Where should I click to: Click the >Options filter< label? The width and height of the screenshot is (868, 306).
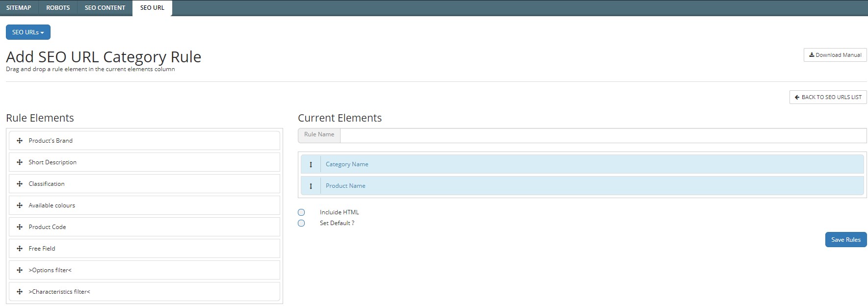50,270
